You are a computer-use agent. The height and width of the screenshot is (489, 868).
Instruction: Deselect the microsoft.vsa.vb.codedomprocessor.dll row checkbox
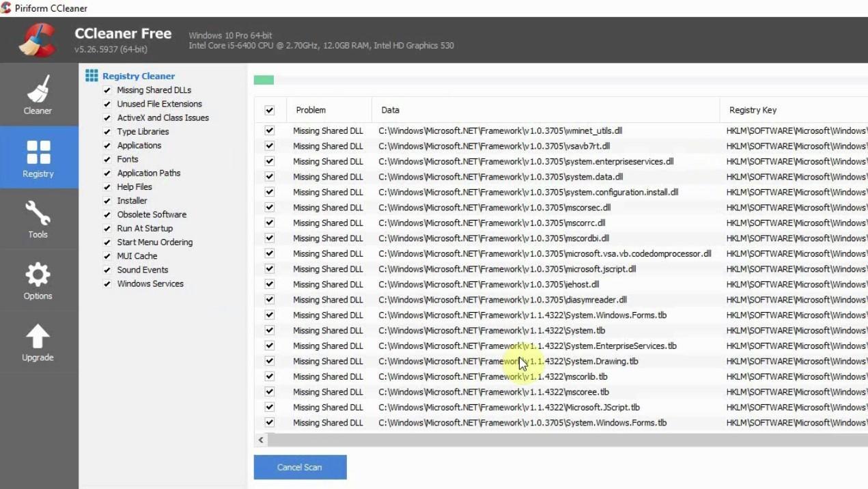[269, 253]
